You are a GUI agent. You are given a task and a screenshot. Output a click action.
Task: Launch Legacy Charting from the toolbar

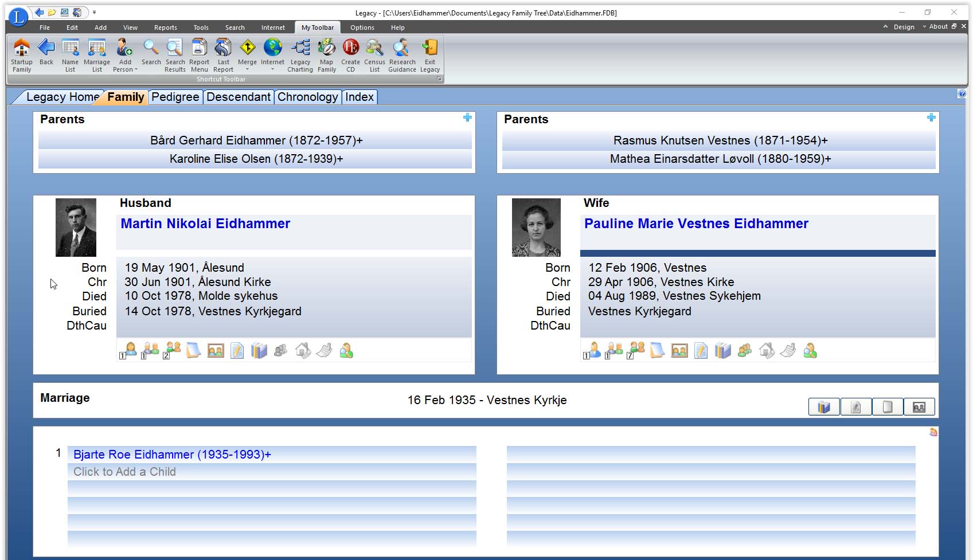pos(300,55)
